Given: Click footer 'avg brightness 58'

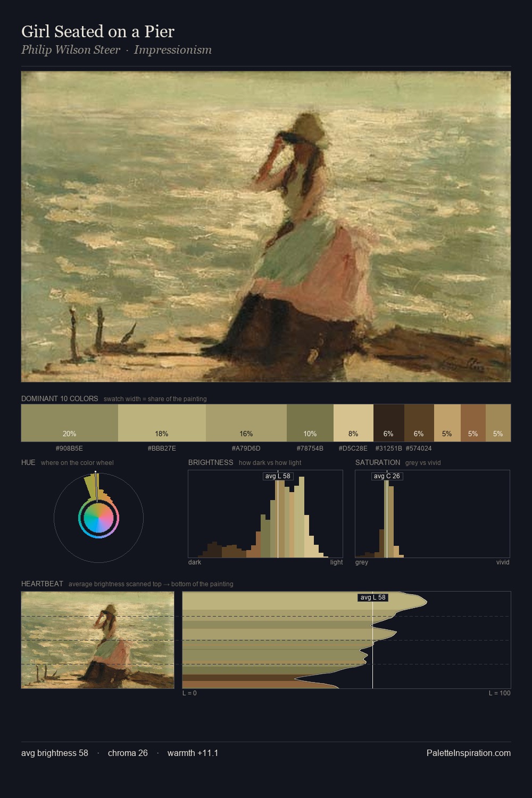Looking at the screenshot, I should (x=55, y=753).
